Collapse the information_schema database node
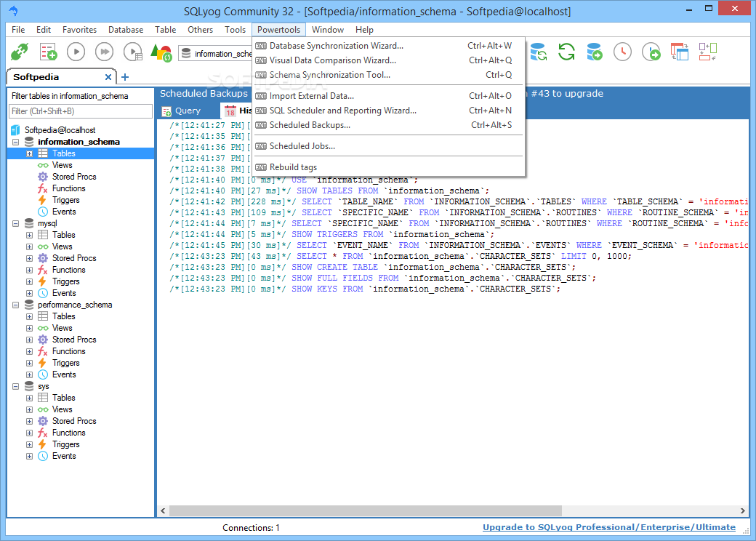 click(15, 143)
